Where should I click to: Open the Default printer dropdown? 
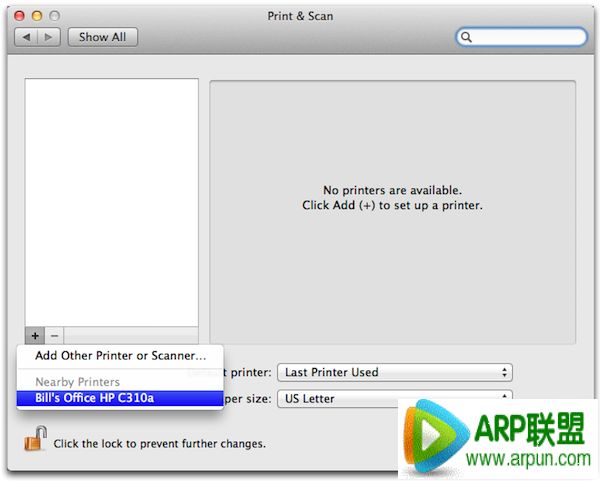(394, 372)
